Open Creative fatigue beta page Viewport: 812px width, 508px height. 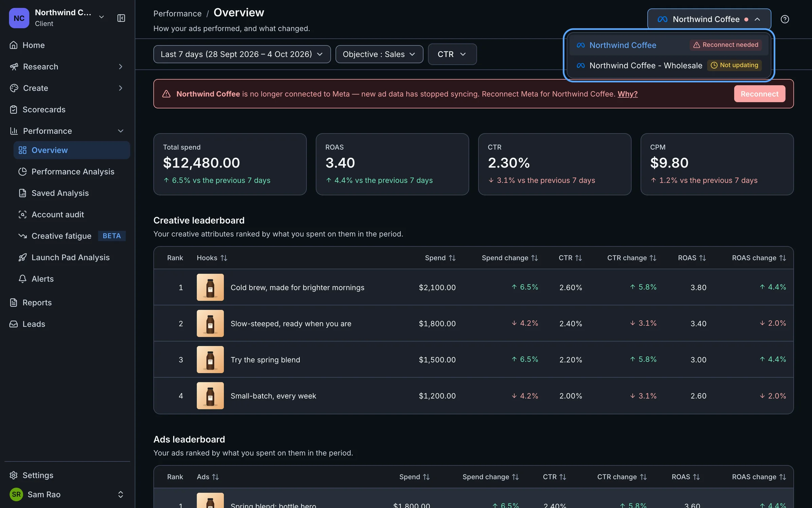[x=72, y=236]
